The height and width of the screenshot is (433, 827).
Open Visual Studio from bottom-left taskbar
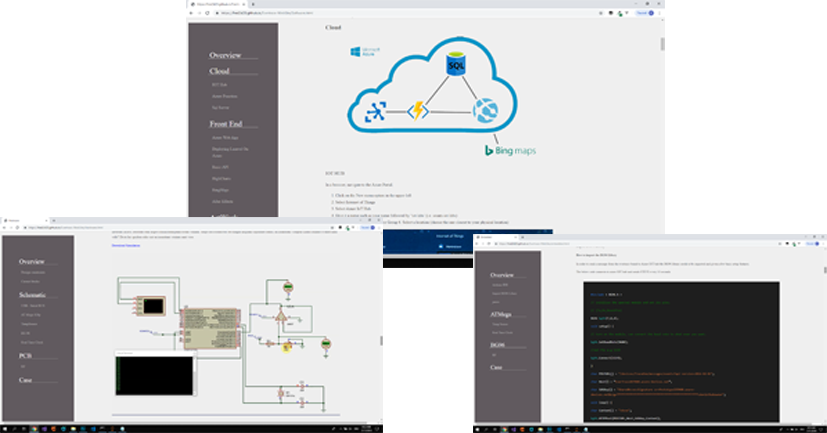tap(44, 429)
